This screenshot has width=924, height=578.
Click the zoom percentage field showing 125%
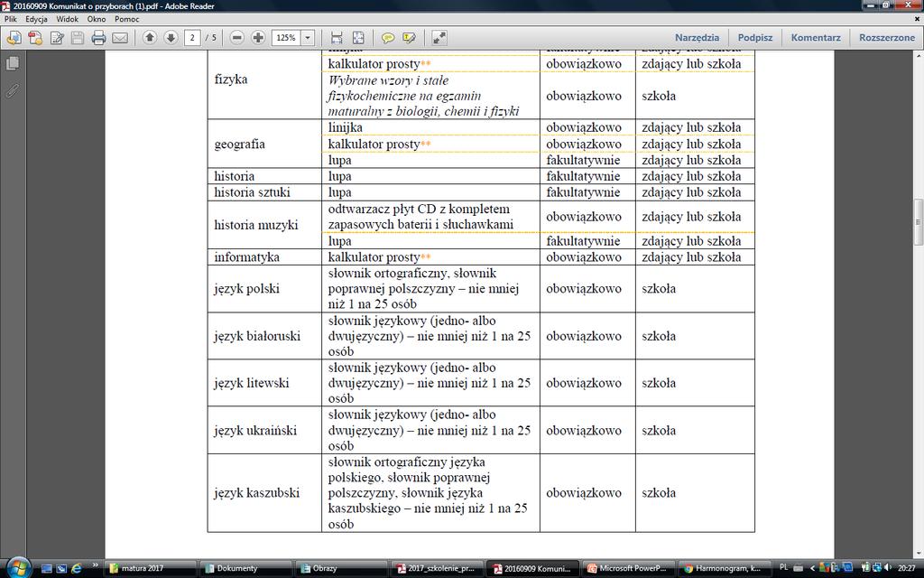(286, 38)
